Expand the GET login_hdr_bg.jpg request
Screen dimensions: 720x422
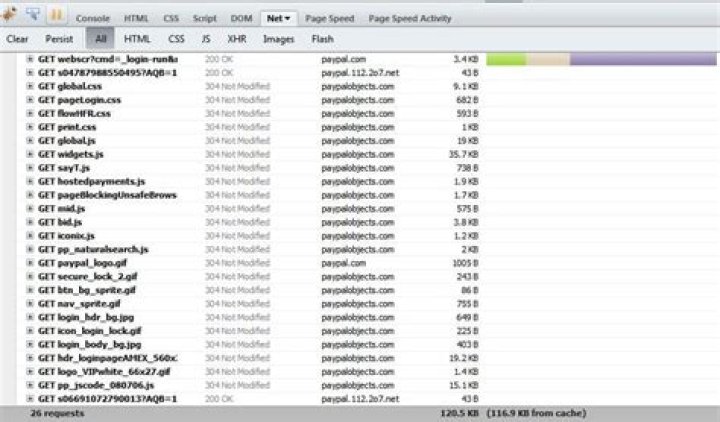(x=30, y=317)
